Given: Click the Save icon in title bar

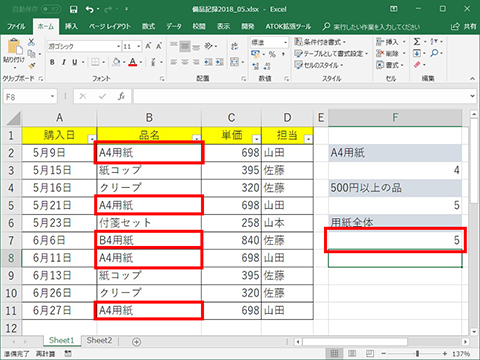Looking at the screenshot, I should 74,9.
